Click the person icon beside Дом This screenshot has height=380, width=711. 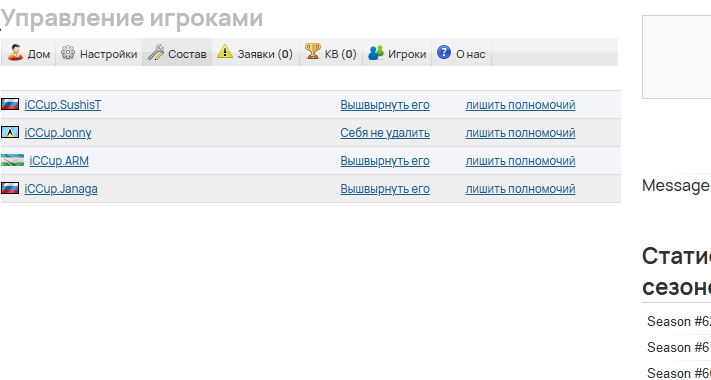(x=15, y=53)
